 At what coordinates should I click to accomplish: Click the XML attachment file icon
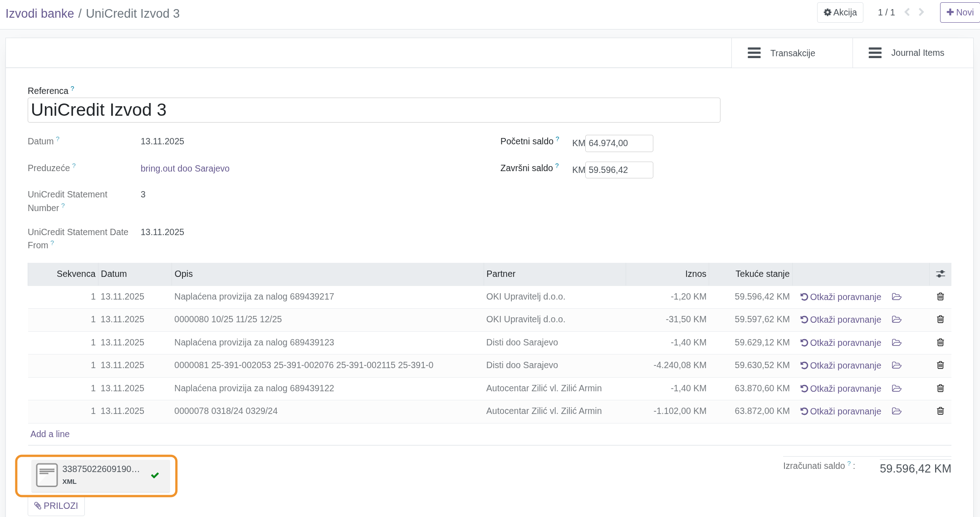(x=47, y=475)
